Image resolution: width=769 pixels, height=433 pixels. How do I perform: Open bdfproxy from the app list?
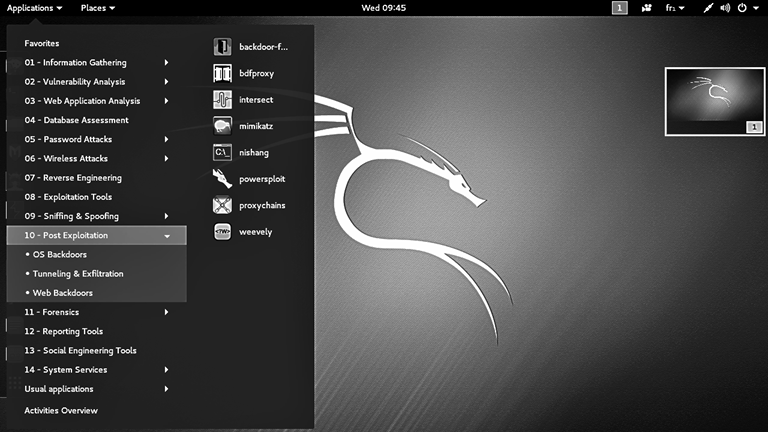222,73
